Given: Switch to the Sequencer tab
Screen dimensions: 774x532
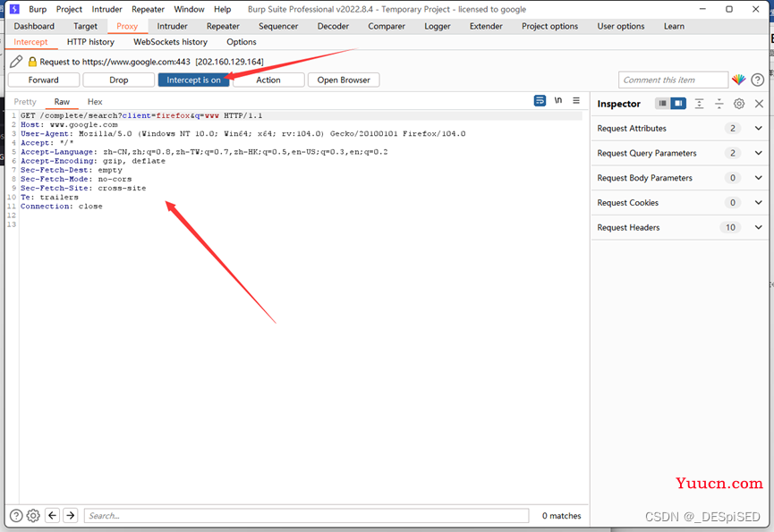Looking at the screenshot, I should tap(278, 26).
